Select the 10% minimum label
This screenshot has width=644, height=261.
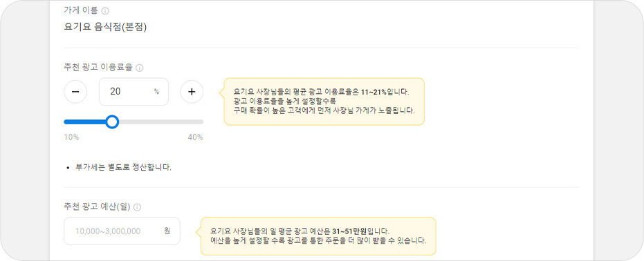[x=71, y=137]
